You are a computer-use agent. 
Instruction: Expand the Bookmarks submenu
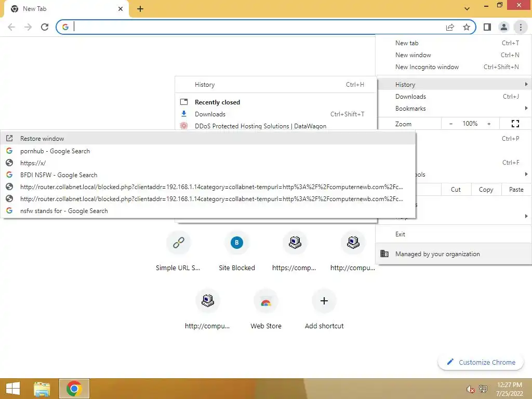[x=454, y=108]
